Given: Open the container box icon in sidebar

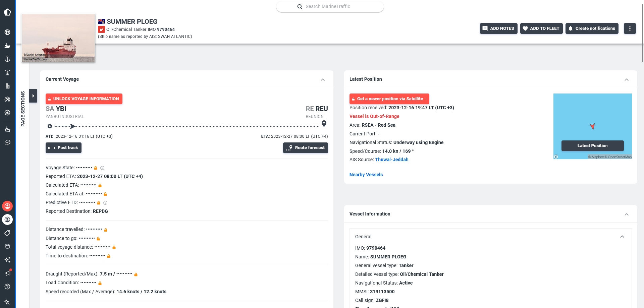Looking at the screenshot, I should 7,142.
